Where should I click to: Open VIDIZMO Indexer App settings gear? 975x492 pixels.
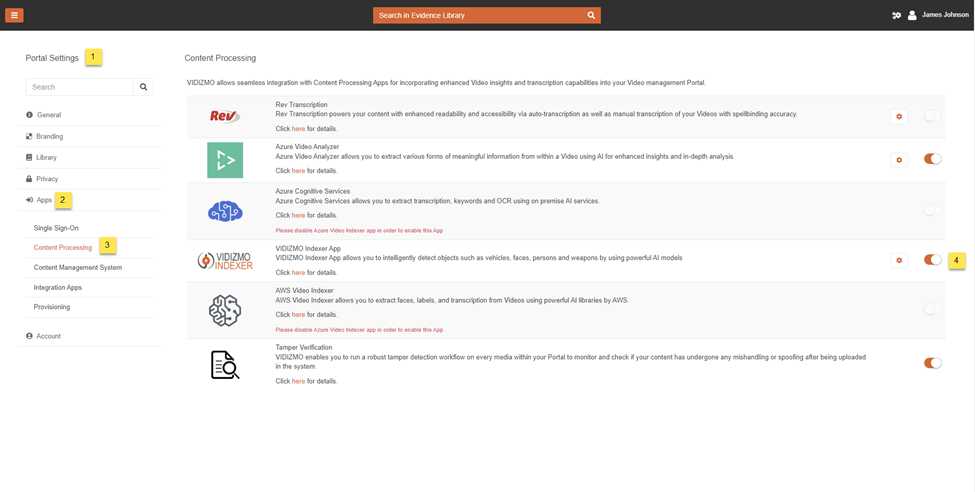(x=899, y=260)
